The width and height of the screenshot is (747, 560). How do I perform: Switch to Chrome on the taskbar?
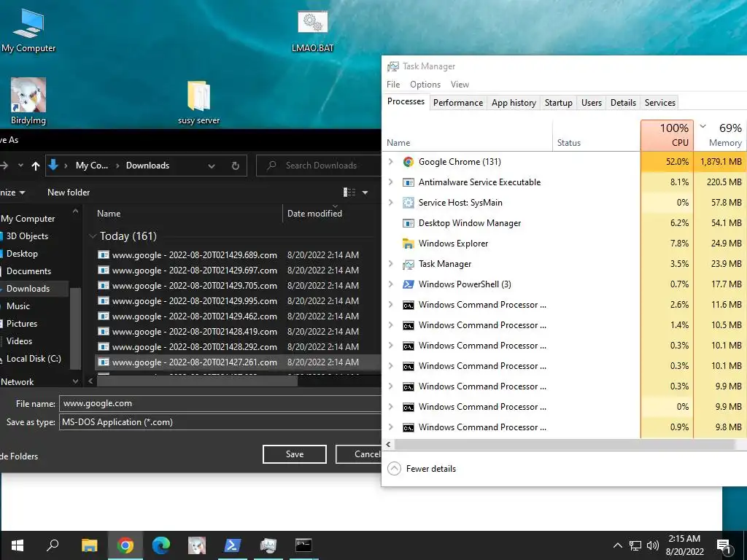coord(125,545)
